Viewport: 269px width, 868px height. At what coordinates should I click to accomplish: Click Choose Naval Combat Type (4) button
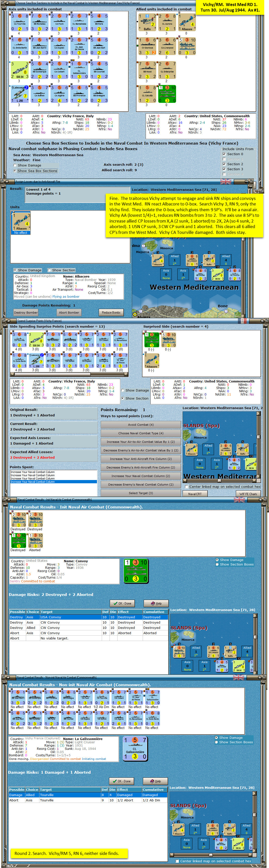pos(141,433)
